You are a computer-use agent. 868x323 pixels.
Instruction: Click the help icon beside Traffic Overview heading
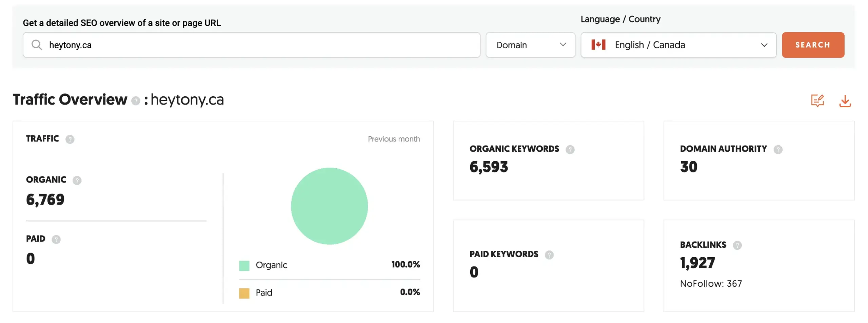(x=135, y=101)
